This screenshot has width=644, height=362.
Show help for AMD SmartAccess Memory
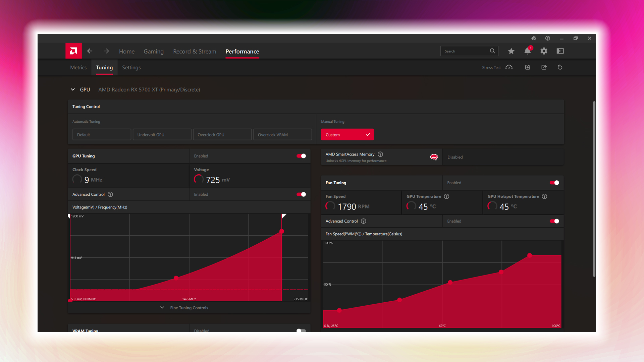(x=380, y=154)
